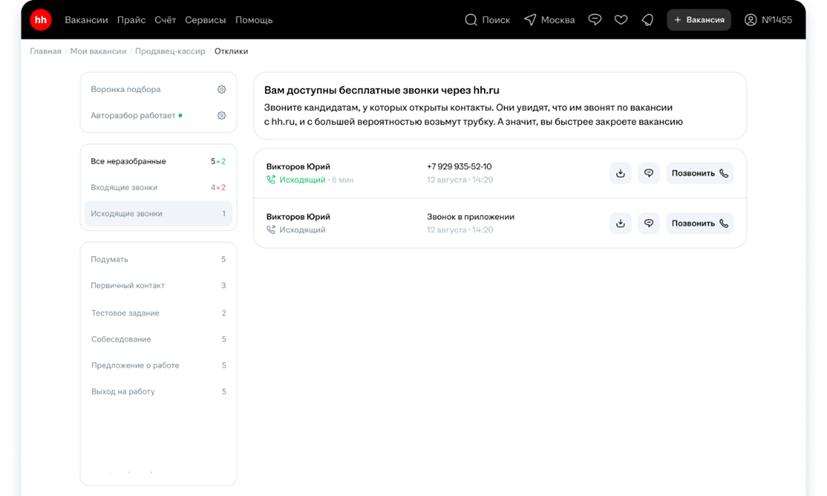Image resolution: width=827 pixels, height=496 pixels.
Task: Click the hh logo icon
Action: click(x=41, y=20)
